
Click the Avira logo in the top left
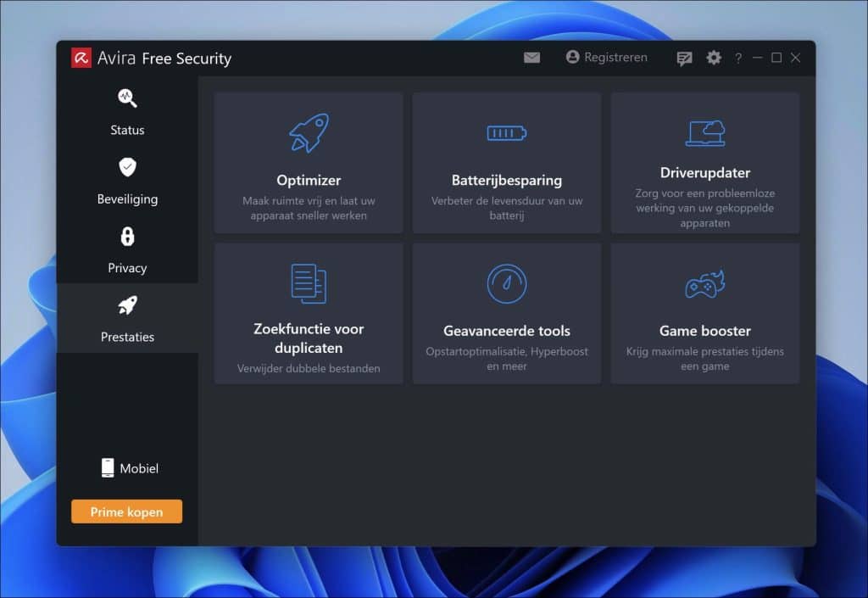(81, 58)
